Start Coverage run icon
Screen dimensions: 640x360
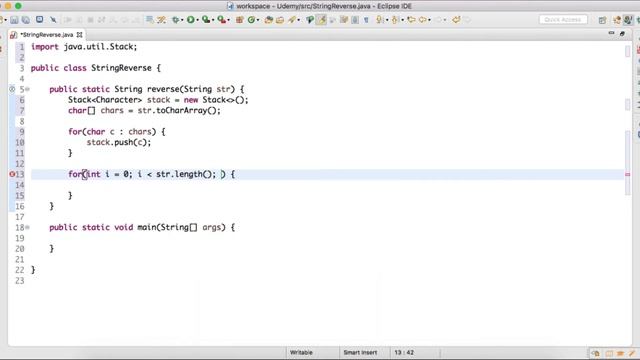(206, 20)
